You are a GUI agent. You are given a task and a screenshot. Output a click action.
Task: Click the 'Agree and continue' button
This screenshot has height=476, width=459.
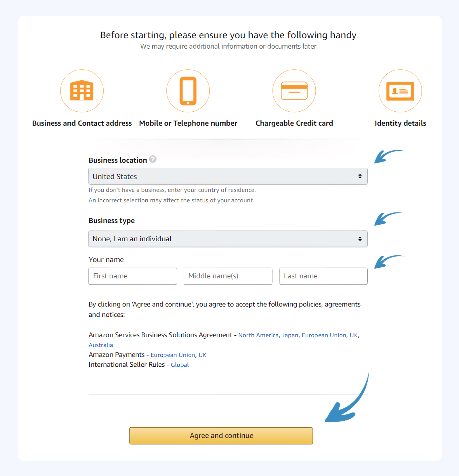coord(221,435)
